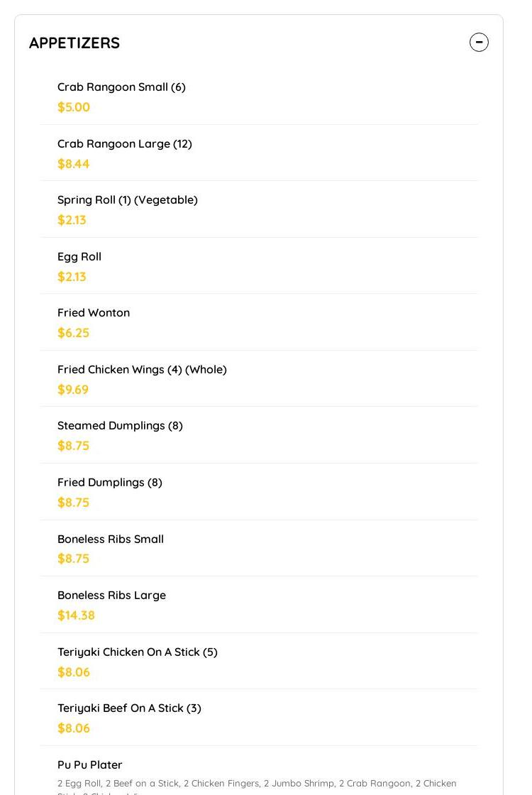Select Crab Rangoon Large (12)
Screen dimensions: 532x795
259,153
